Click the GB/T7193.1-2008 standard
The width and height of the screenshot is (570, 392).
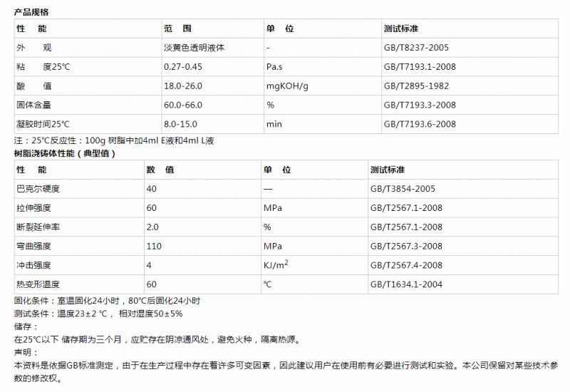point(420,67)
